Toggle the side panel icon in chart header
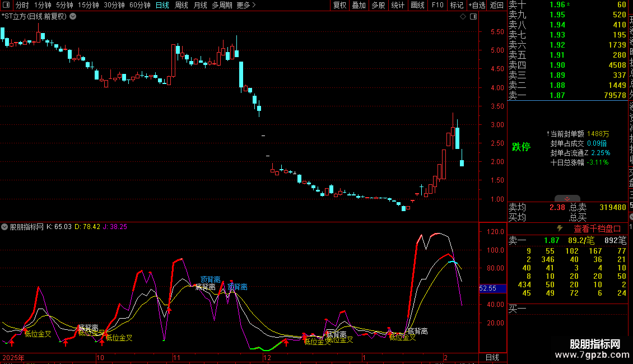This screenshot has height=364, width=633. (x=473, y=17)
